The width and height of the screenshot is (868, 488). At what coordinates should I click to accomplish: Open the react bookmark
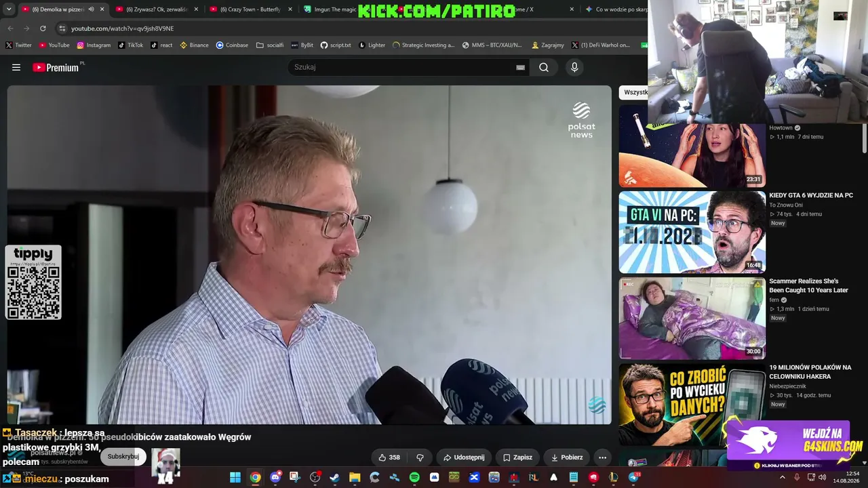pyautogui.click(x=161, y=45)
